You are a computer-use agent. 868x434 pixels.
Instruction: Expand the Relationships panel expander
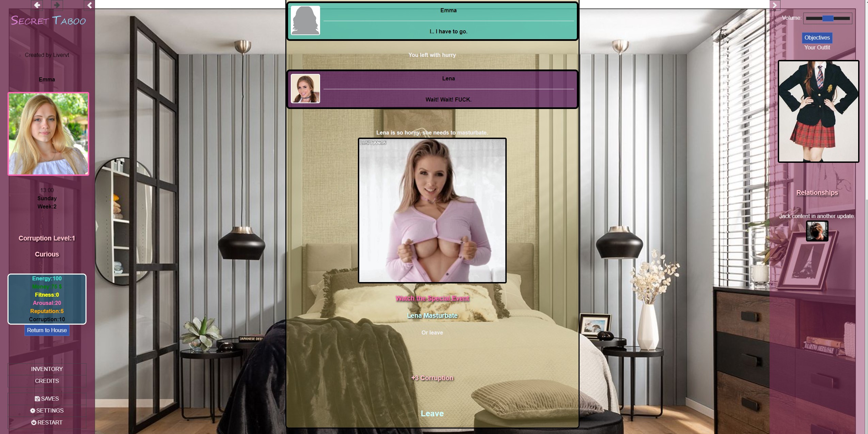(x=817, y=192)
